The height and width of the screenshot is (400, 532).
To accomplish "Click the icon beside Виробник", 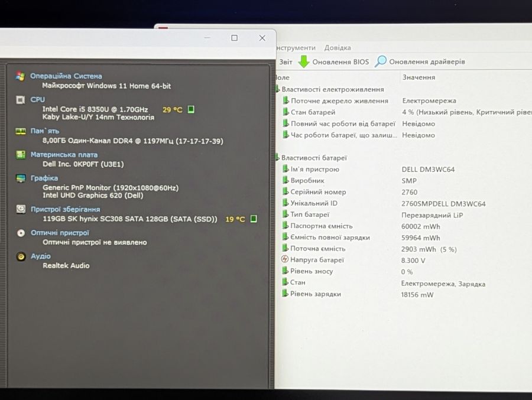I will (286, 180).
